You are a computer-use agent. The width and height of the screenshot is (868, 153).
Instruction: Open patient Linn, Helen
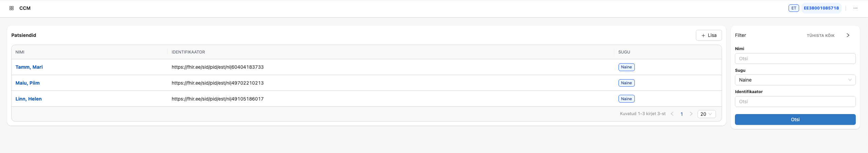pos(29,99)
